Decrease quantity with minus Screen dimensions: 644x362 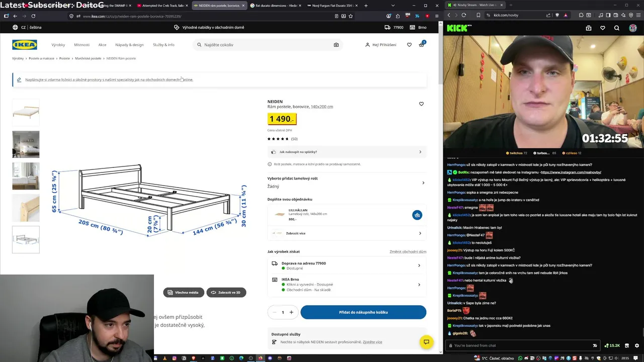click(274, 312)
